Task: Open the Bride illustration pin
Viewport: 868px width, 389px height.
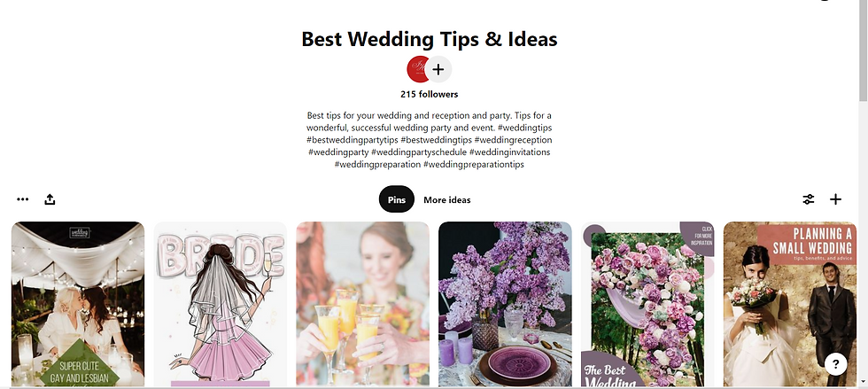Action: [221, 304]
